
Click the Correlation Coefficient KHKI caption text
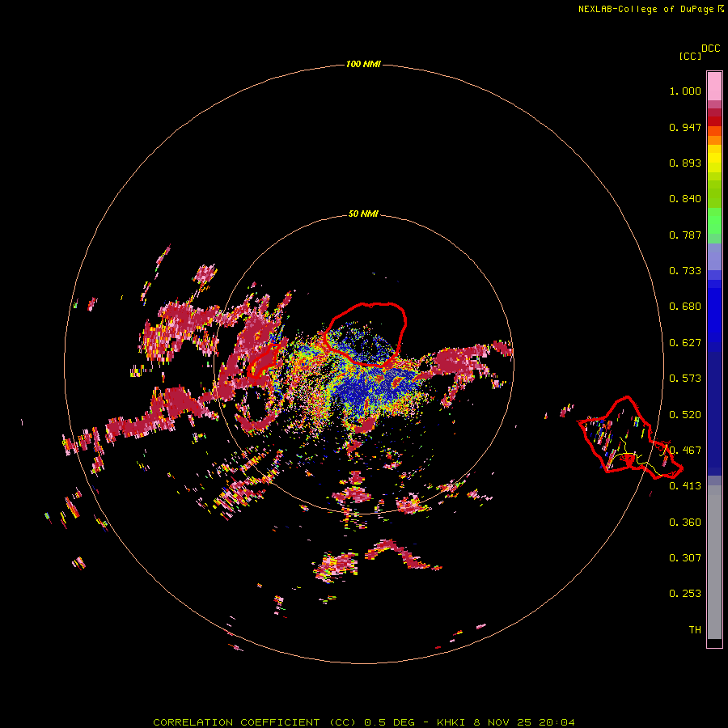point(363,722)
